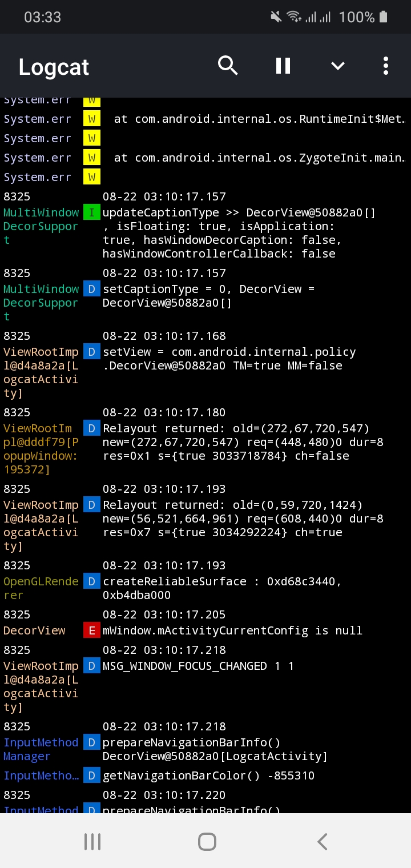
Task: Click the yellow W warning badge on System.err
Action: (x=91, y=119)
